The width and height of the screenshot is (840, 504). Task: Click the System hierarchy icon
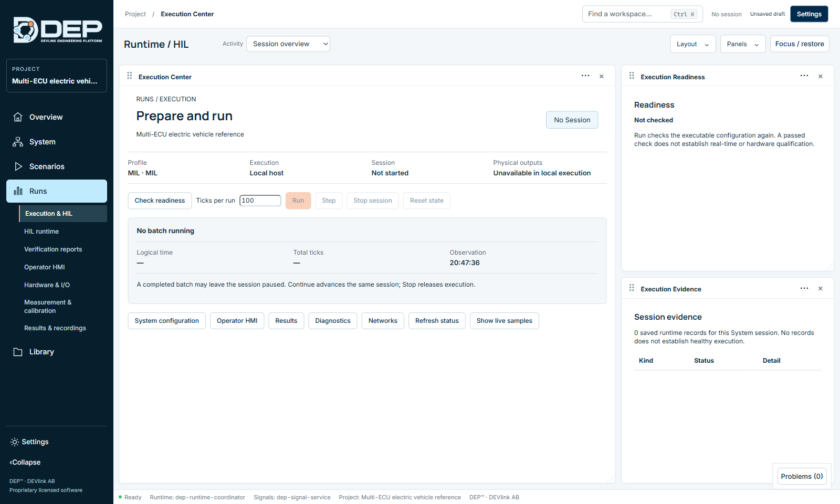point(18,142)
